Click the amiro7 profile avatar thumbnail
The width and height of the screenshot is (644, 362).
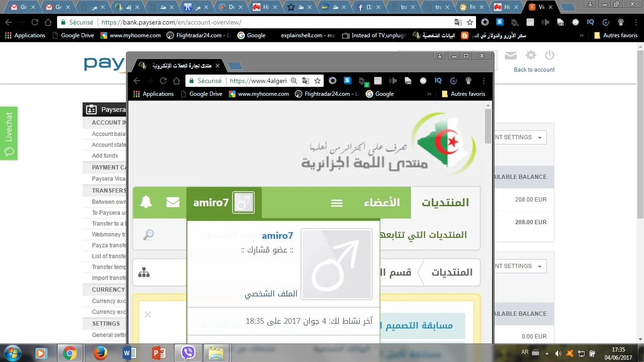(336, 264)
